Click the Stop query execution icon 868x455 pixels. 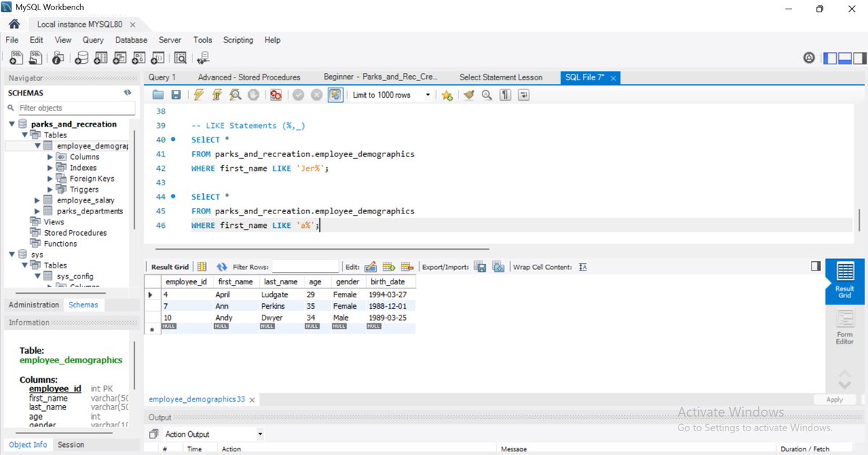(253, 95)
